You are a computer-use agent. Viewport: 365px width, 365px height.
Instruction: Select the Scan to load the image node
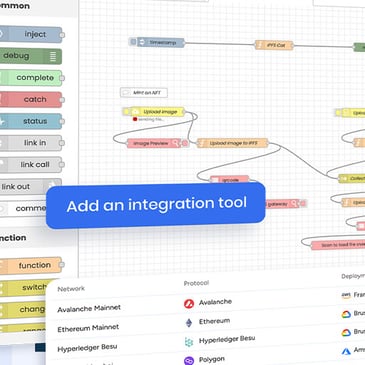(338, 245)
